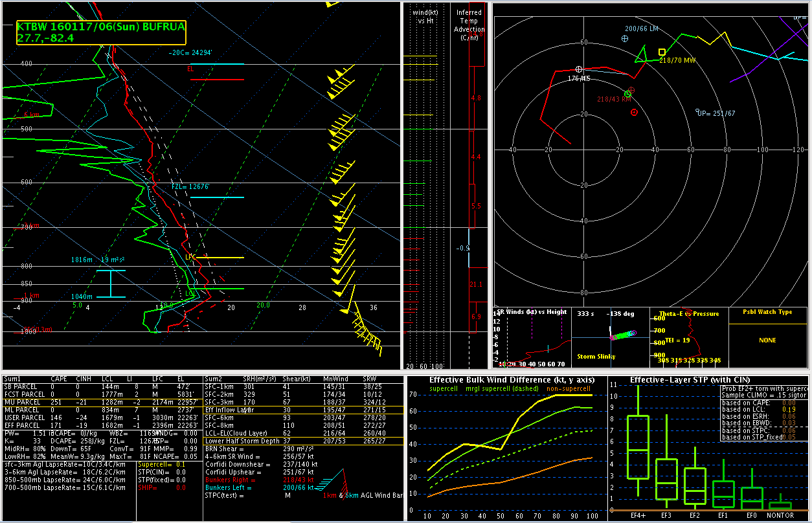Click the Eff Inflow Layer row
The height and width of the screenshot is (523, 812).
(x=304, y=410)
